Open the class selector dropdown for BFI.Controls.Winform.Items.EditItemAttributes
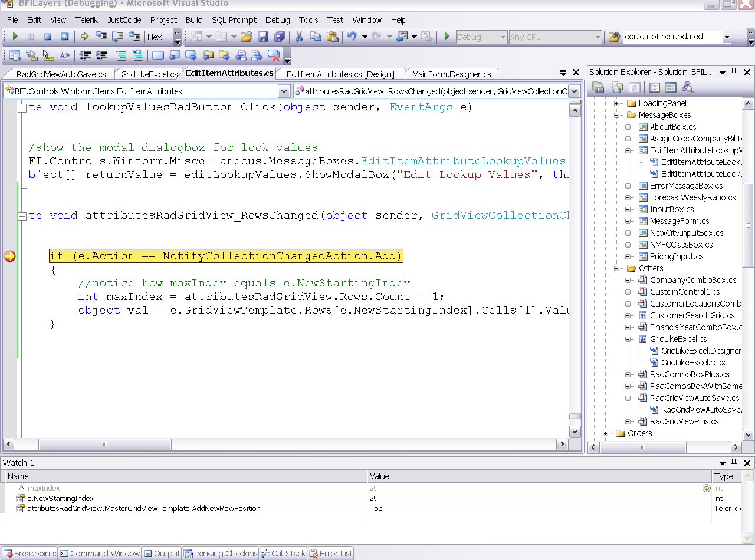755x560 pixels. [x=284, y=91]
